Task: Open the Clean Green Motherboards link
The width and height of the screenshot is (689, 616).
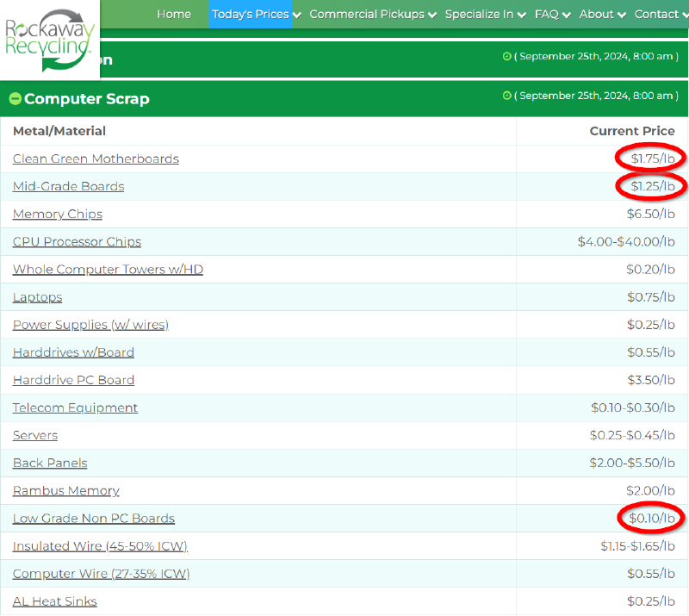Action: tap(96, 159)
